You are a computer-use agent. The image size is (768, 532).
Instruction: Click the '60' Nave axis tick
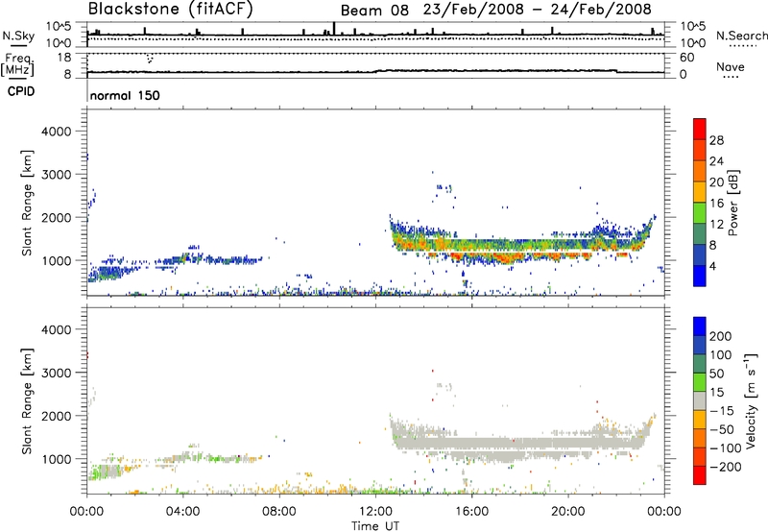coord(686,58)
